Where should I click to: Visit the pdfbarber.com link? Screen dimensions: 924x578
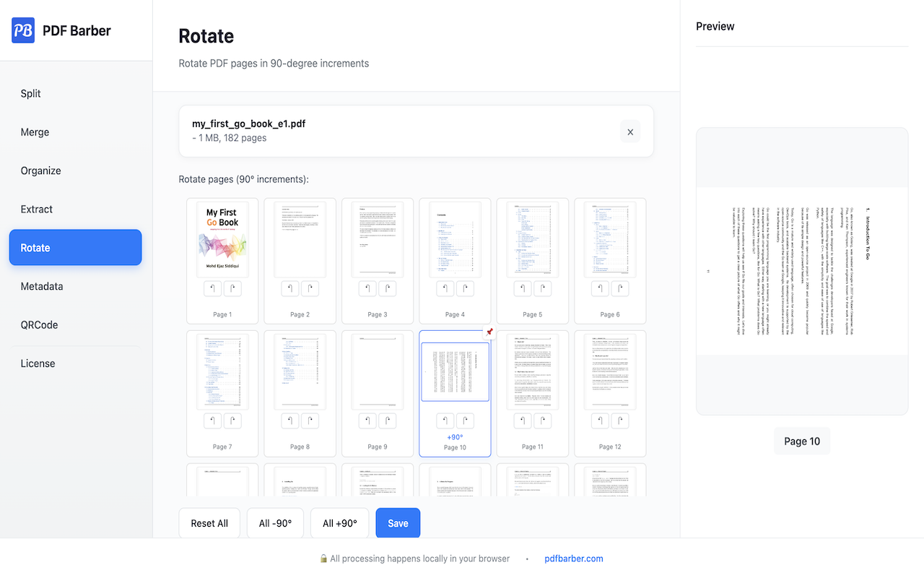click(x=574, y=558)
